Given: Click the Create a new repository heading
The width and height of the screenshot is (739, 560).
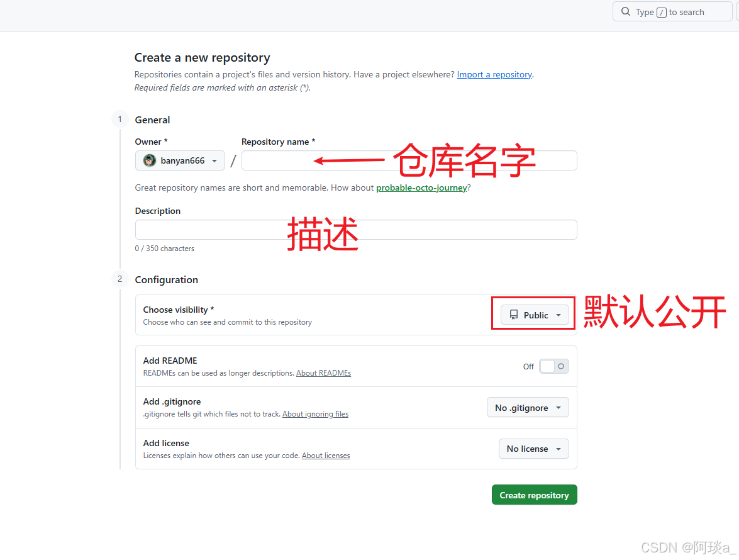Looking at the screenshot, I should pos(202,57).
